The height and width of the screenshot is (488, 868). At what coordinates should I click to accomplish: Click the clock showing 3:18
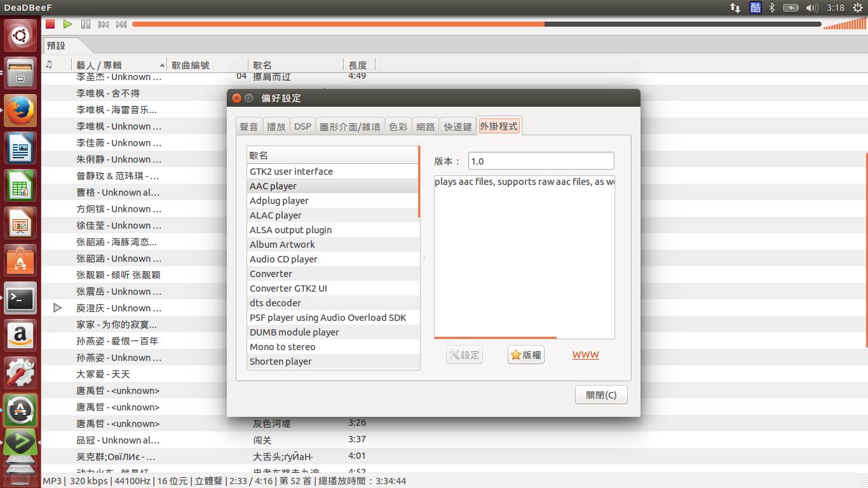(836, 8)
